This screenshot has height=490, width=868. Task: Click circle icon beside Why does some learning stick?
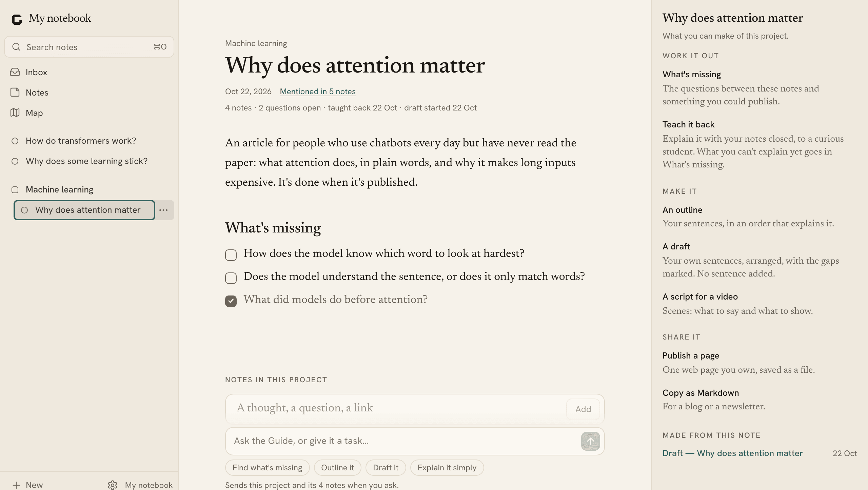(x=15, y=161)
